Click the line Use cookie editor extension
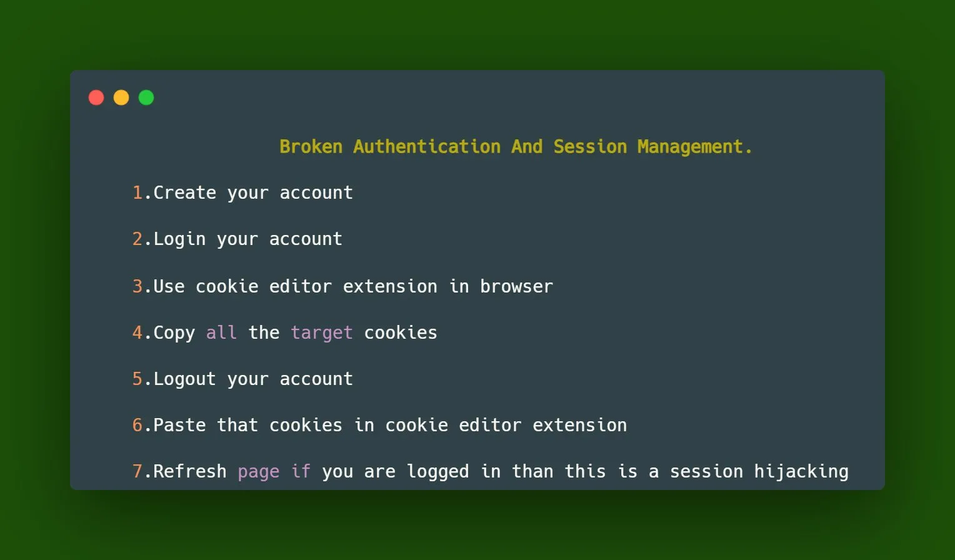 [342, 286]
